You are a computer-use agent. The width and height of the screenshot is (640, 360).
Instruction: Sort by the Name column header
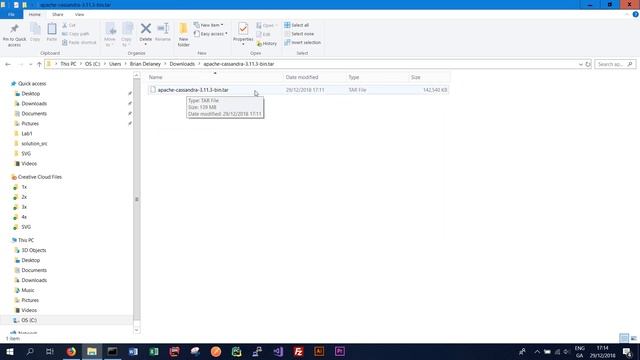(x=214, y=77)
